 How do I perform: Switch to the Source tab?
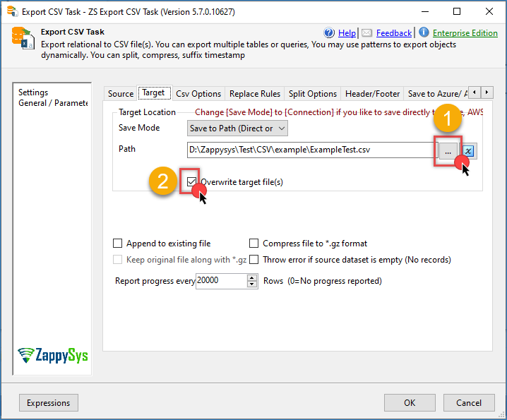pyautogui.click(x=121, y=94)
